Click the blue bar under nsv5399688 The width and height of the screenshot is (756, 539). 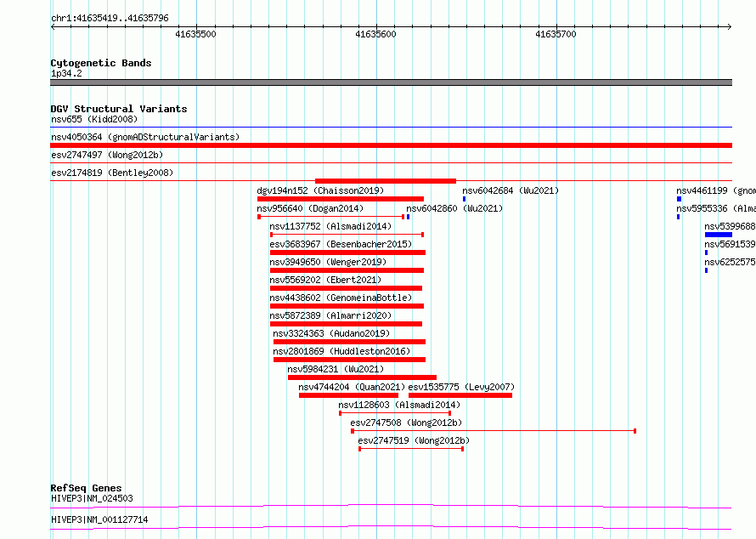click(719, 235)
